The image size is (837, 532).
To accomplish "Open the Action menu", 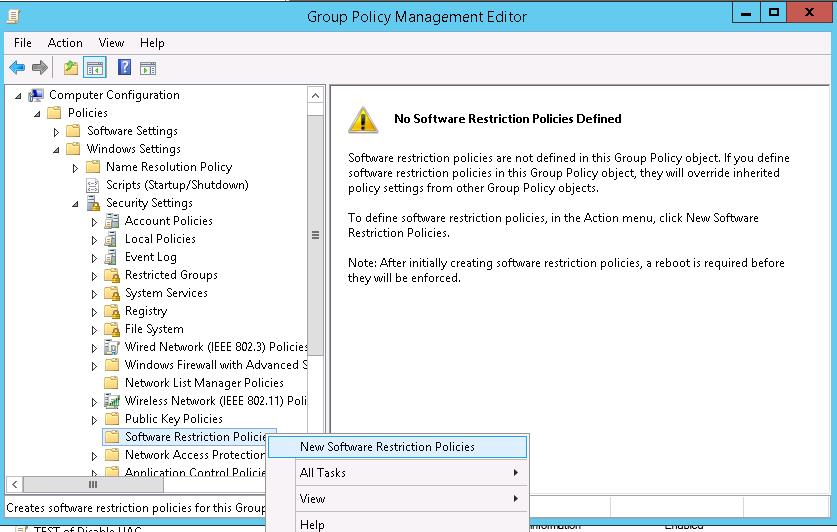I will tap(65, 43).
